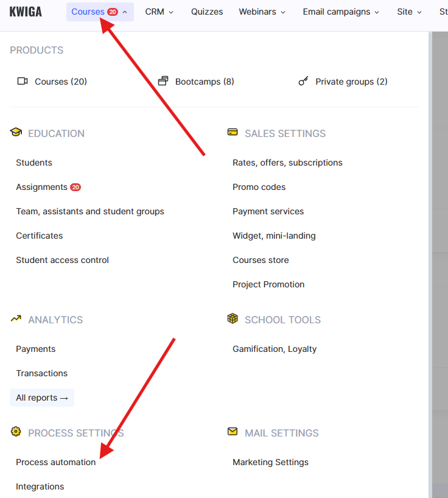Click the Mail Settings envelope icon

pyautogui.click(x=233, y=432)
